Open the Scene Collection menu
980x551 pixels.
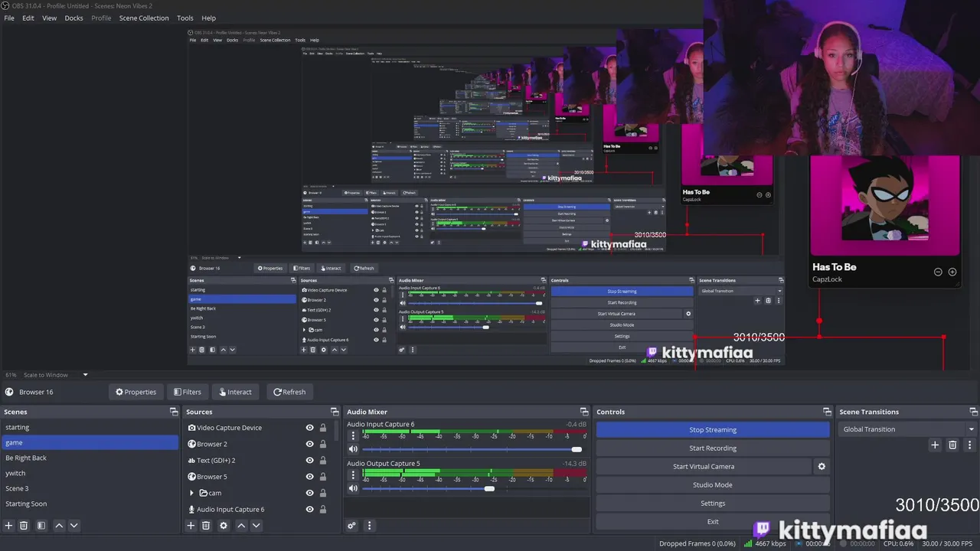[x=144, y=18]
